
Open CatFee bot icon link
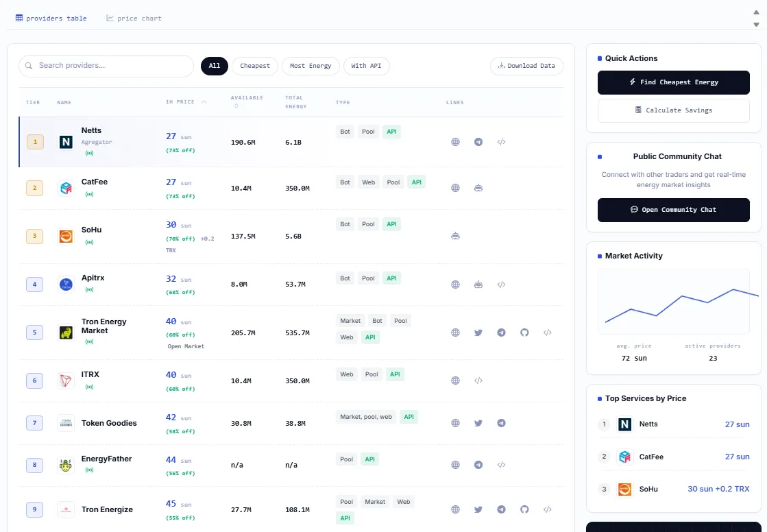click(478, 188)
